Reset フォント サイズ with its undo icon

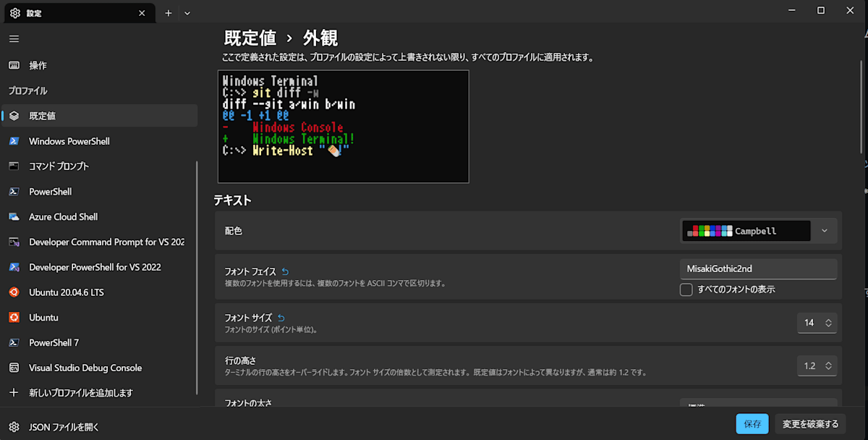pyautogui.click(x=281, y=318)
